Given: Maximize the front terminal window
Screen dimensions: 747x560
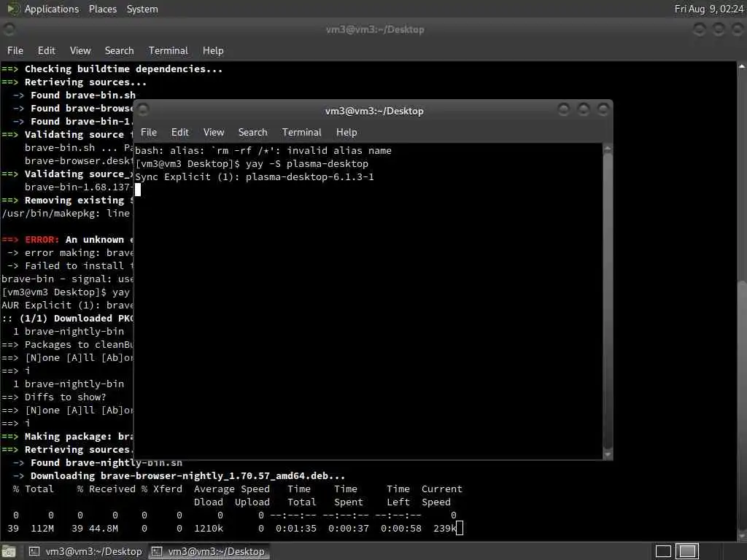Looking at the screenshot, I should (x=583, y=110).
